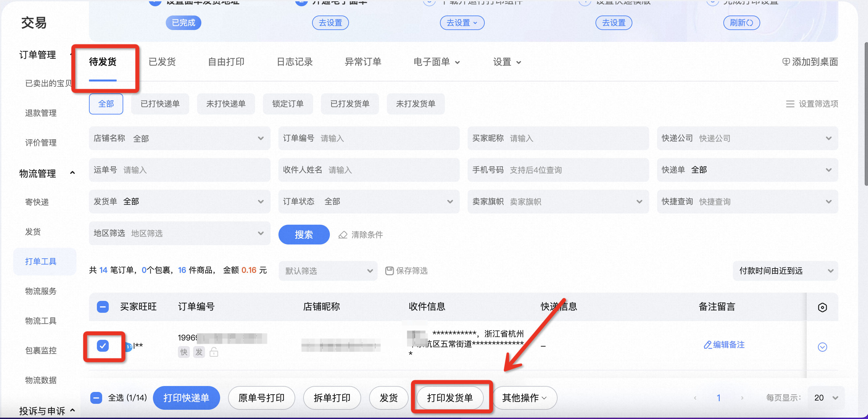Click the 原单号打印 button
This screenshot has height=419, width=868.
(x=261, y=398)
